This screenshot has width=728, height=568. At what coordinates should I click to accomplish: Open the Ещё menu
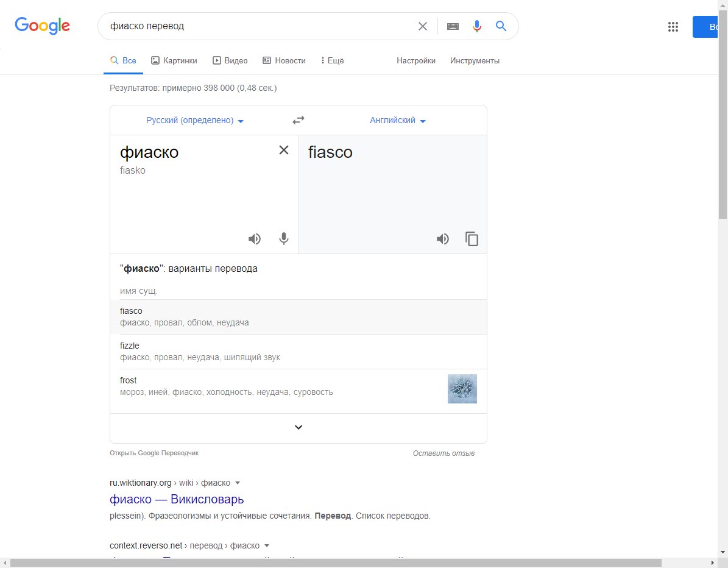(x=333, y=61)
